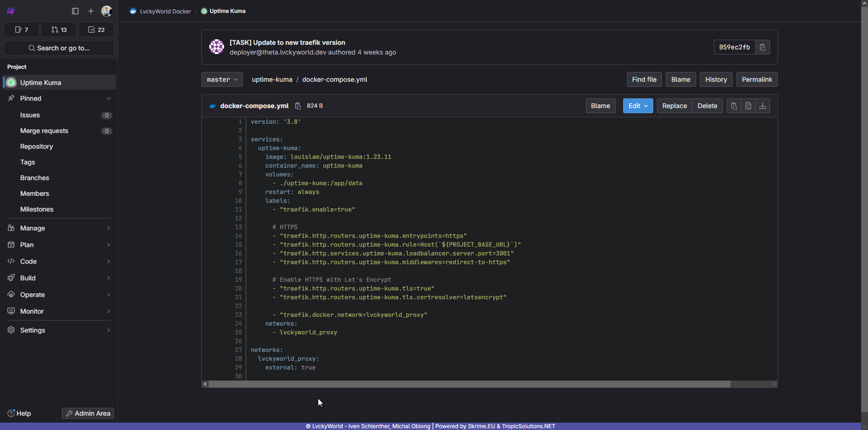Screen dimensions: 868x430
Task: Expand the Settings section in sidebar
Action: [59, 330]
